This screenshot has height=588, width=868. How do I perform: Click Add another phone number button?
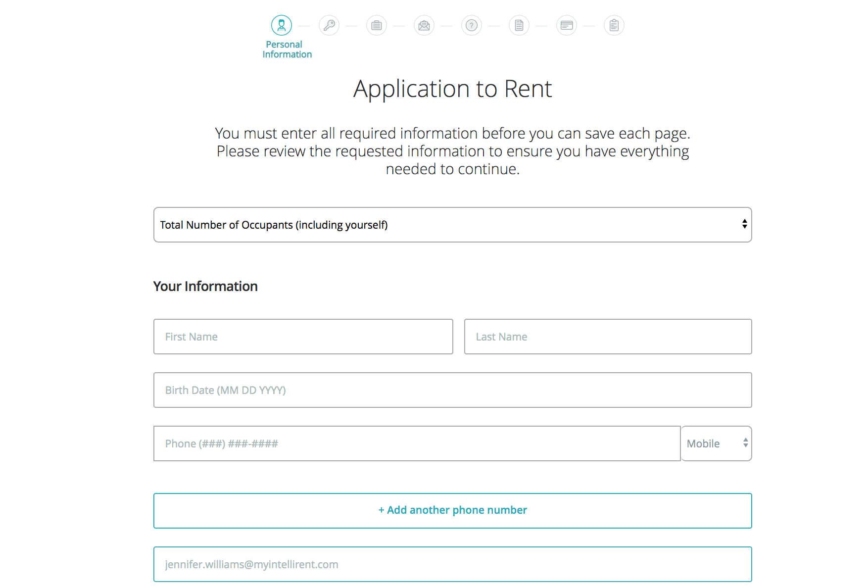[452, 510]
